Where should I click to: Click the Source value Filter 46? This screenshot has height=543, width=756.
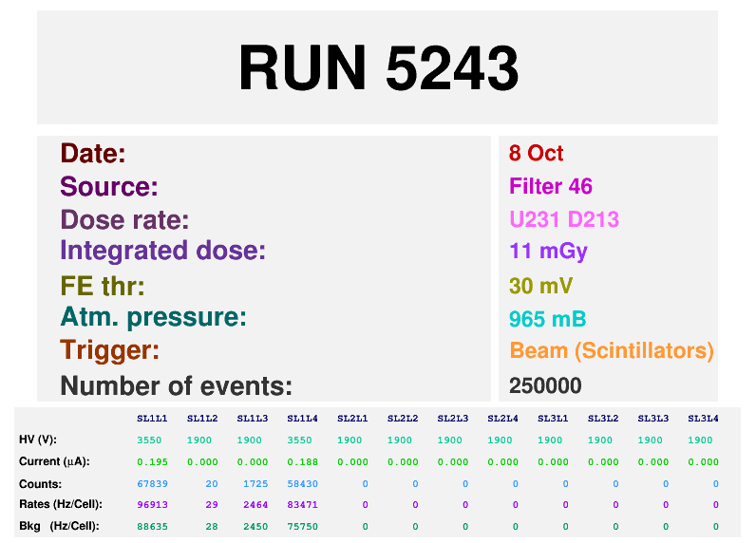pyautogui.click(x=551, y=186)
